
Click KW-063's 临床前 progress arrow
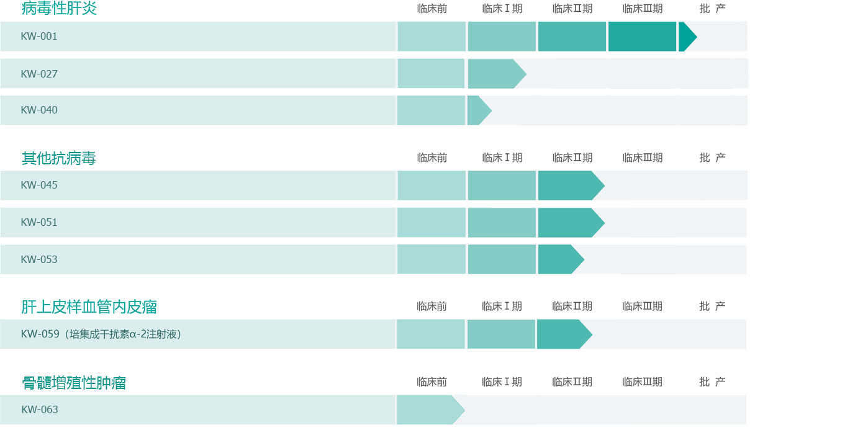(428, 409)
